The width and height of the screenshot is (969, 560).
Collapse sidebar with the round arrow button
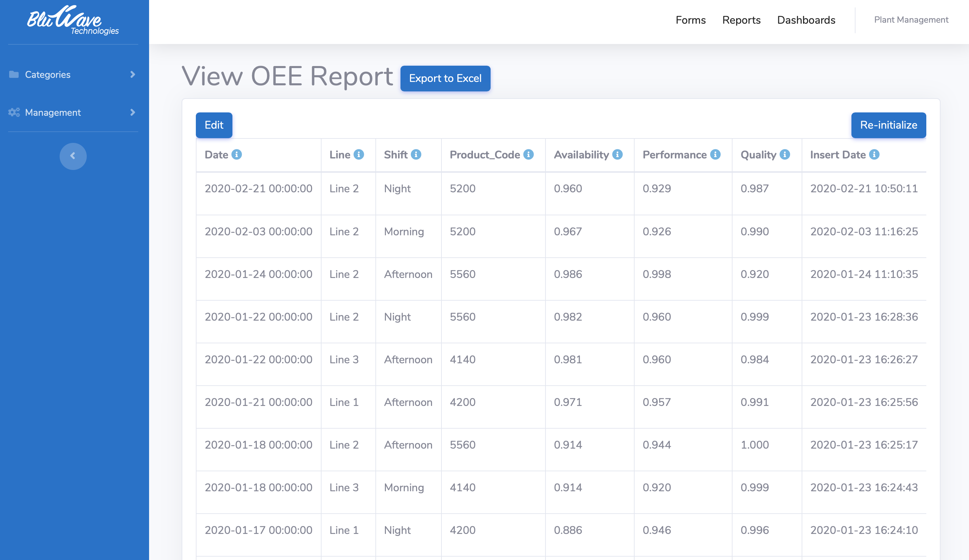(x=73, y=156)
